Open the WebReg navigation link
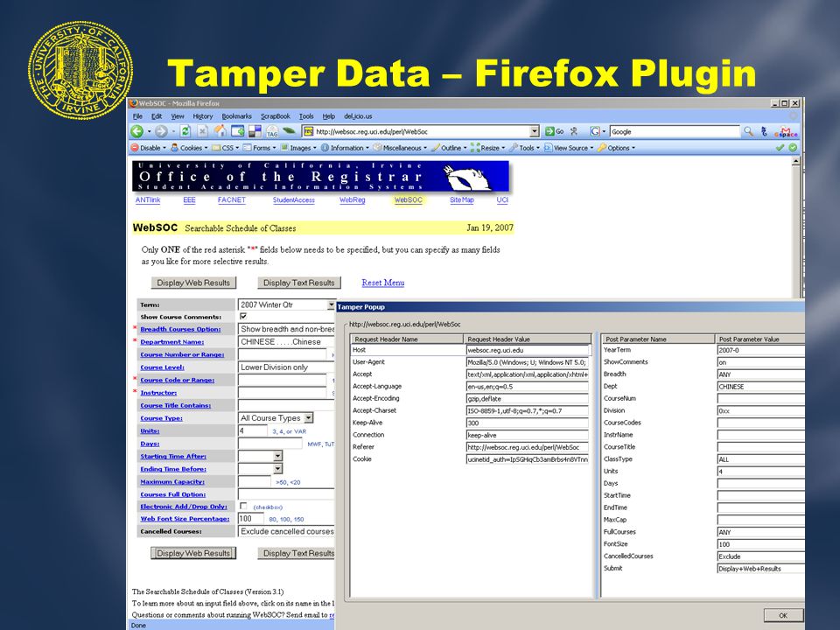840x630 pixels. (352, 199)
